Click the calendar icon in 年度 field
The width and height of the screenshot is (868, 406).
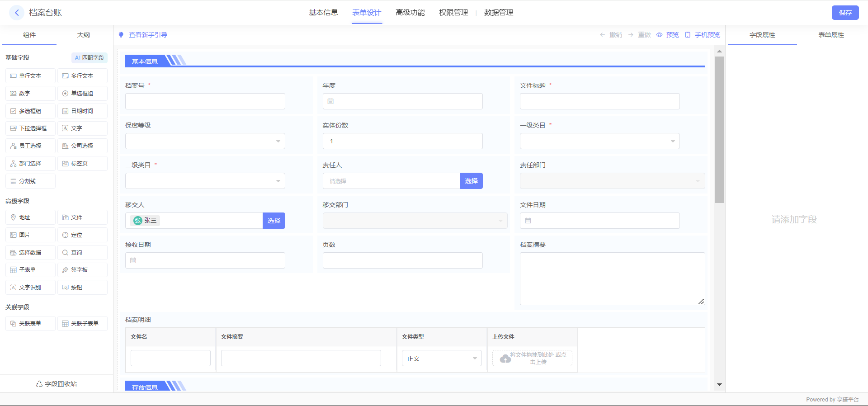tap(330, 101)
